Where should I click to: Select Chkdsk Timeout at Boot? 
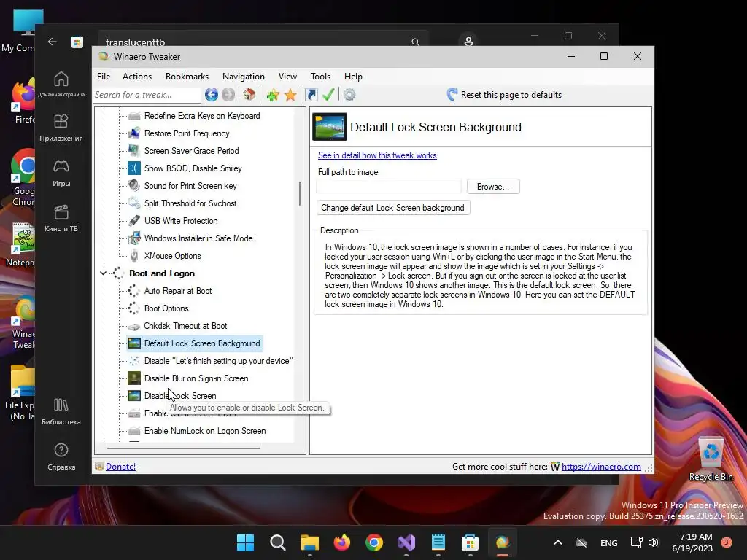pos(185,326)
